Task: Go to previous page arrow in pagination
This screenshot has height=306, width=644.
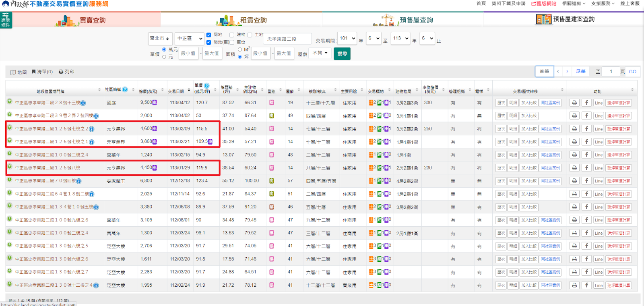Action: [x=558, y=71]
